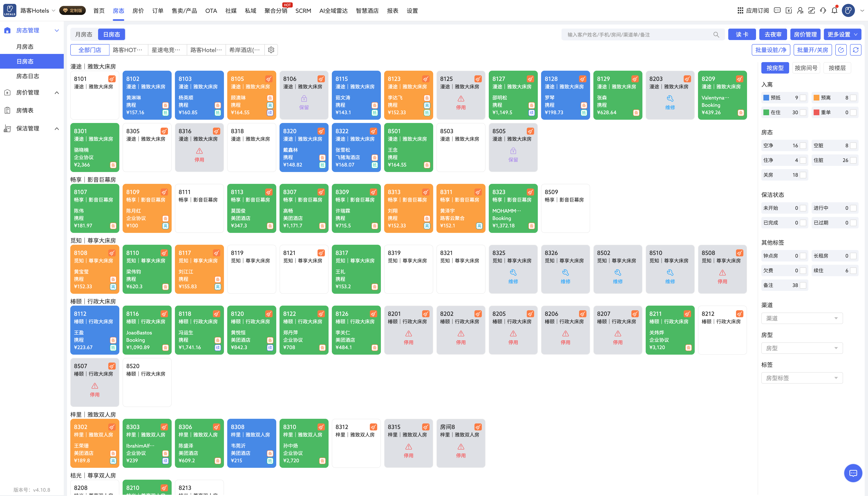Click the blue 预抵 color swatch

pyautogui.click(x=766, y=98)
